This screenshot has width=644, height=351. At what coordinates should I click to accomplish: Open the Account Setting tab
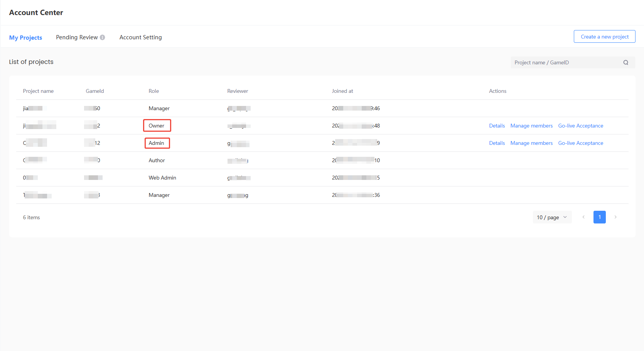pos(140,37)
